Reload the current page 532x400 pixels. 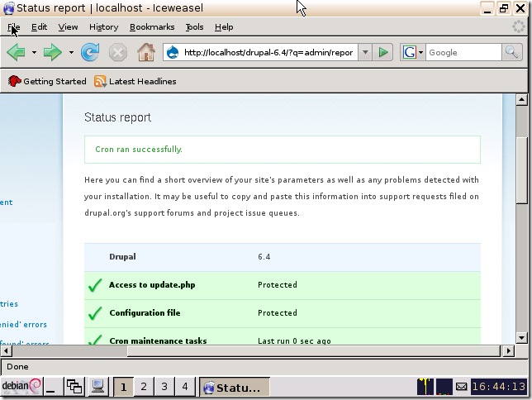point(90,52)
